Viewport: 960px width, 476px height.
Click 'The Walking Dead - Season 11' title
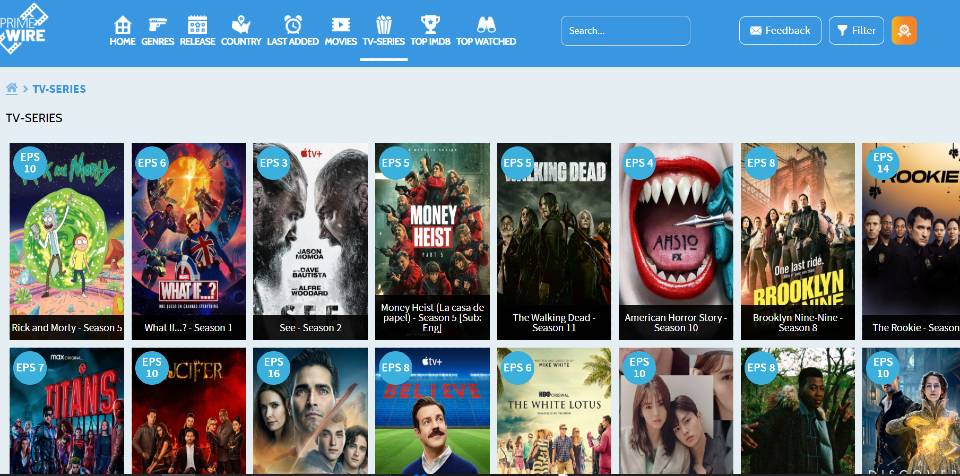pos(553,322)
